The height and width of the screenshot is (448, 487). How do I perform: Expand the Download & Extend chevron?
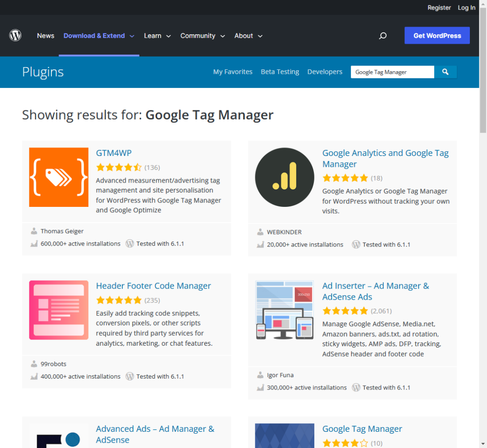coord(132,36)
